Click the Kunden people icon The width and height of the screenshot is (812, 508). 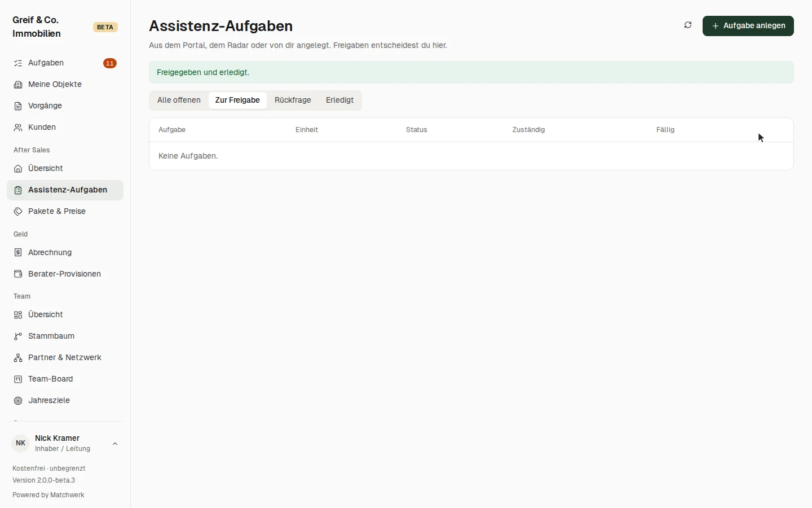click(x=18, y=128)
